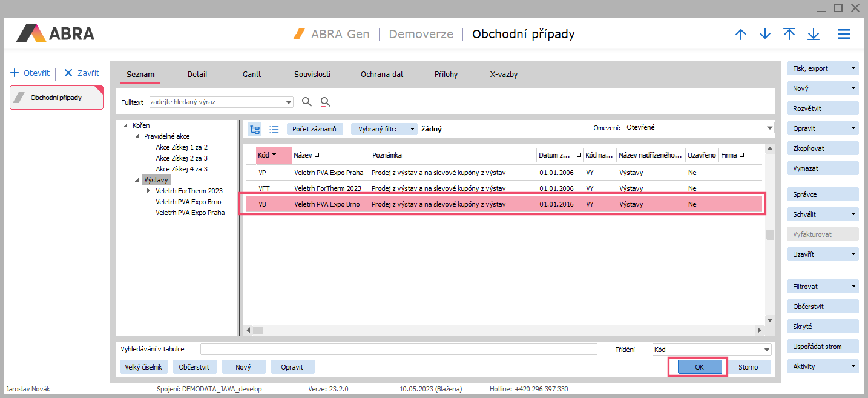Expand the Veletrh ForTherm 2023 tree node
This screenshot has width=868, height=398.
click(148, 191)
